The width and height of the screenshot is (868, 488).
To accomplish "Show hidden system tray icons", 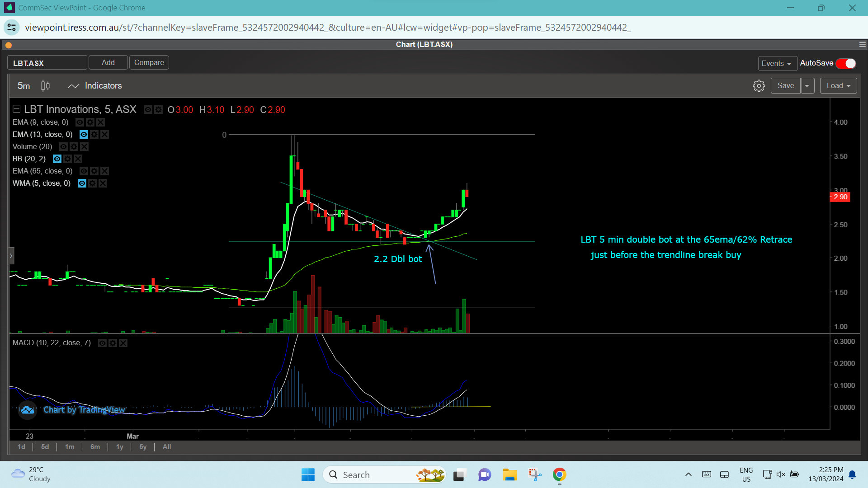I will pyautogui.click(x=688, y=474).
